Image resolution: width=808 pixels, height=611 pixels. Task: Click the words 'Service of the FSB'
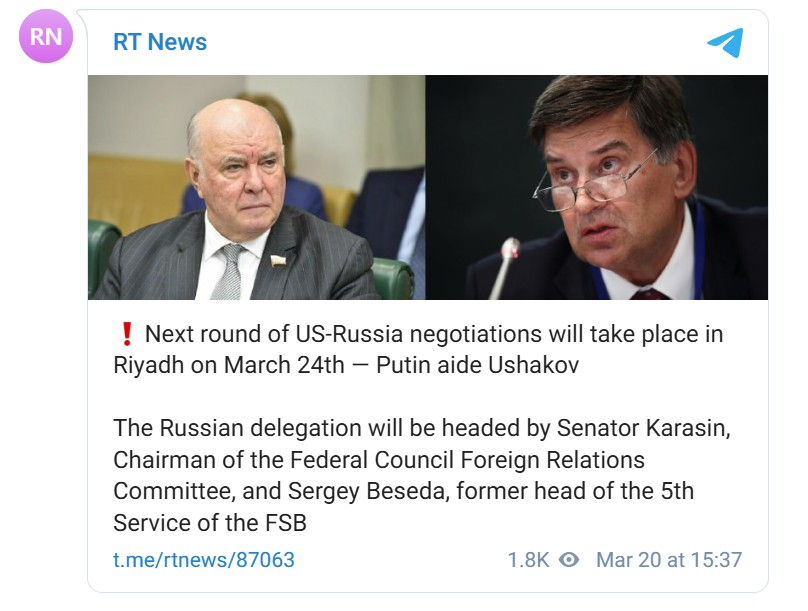coord(210,523)
